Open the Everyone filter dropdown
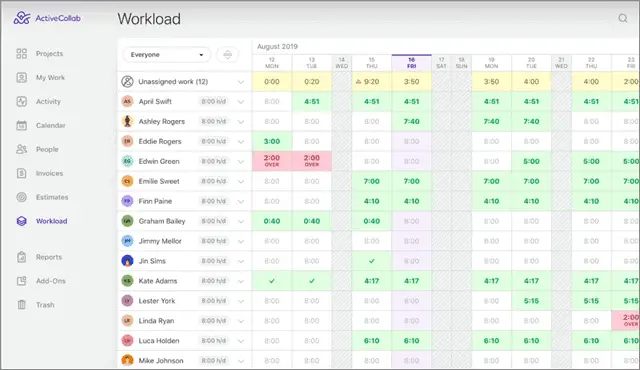The width and height of the screenshot is (640, 370). [167, 55]
